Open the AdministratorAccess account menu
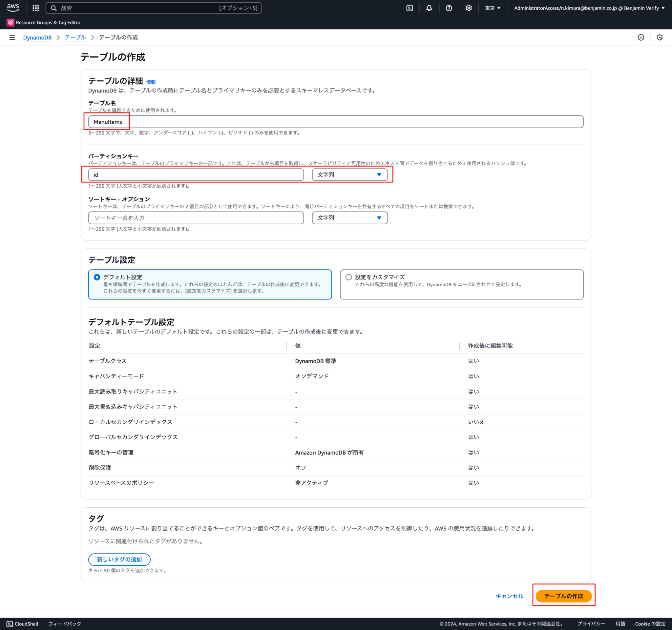Screen dimensions: 672x630 point(590,8)
